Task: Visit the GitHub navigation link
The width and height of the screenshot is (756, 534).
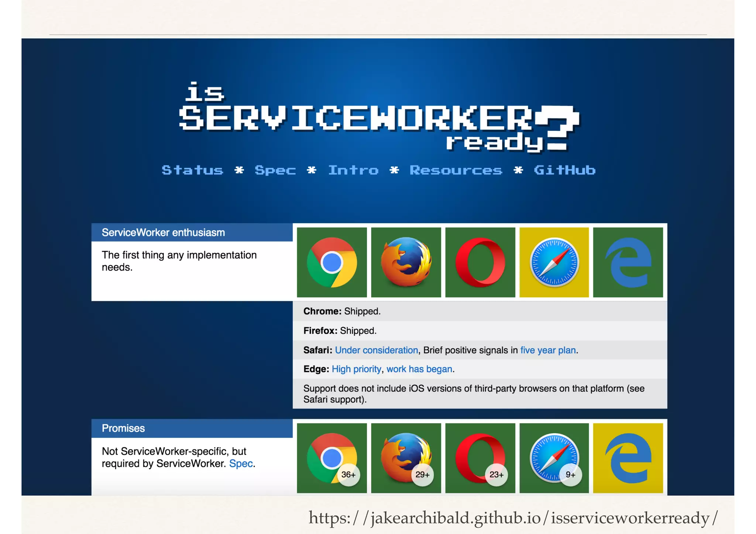Action: pyautogui.click(x=564, y=170)
